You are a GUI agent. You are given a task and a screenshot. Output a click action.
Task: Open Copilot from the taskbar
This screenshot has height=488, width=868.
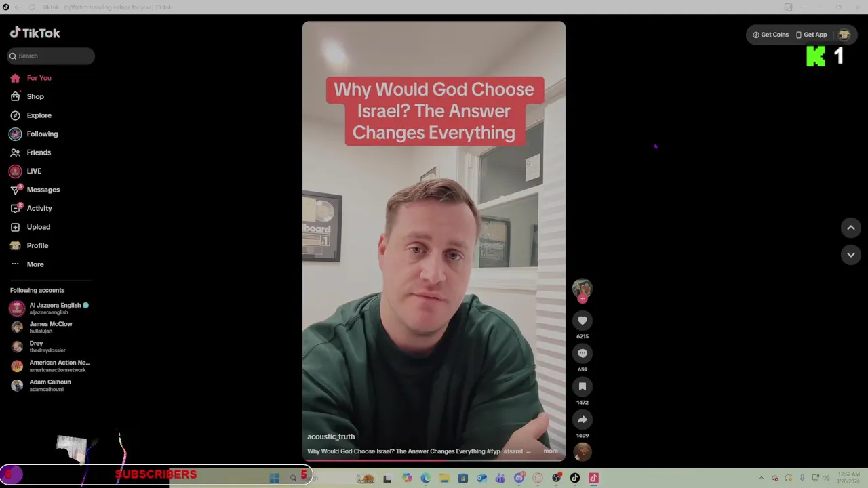coord(407,478)
